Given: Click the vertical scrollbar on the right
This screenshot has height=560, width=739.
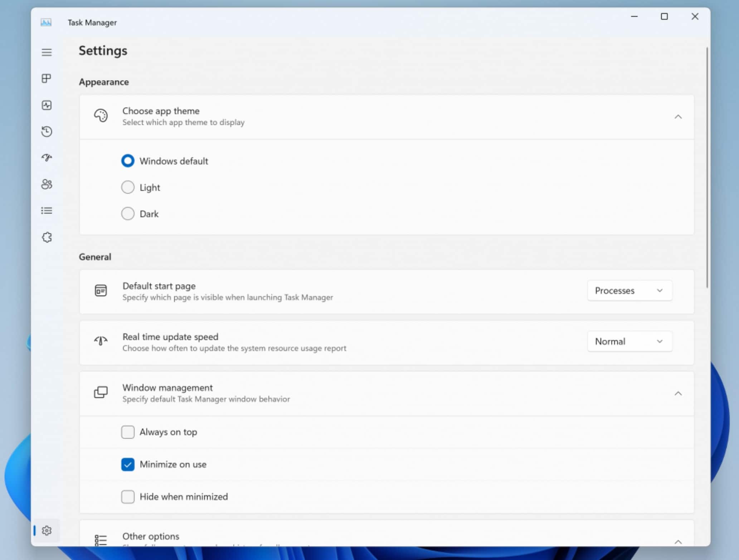Looking at the screenshot, I should coord(707,168).
